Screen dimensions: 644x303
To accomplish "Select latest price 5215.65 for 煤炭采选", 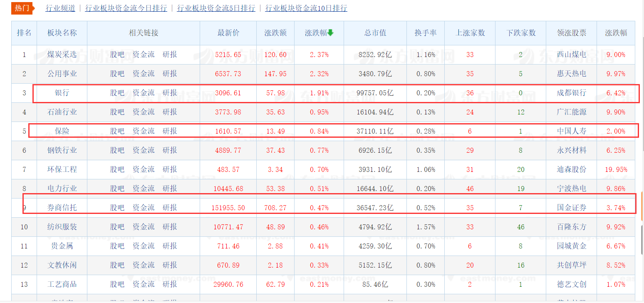I will click(x=228, y=55).
